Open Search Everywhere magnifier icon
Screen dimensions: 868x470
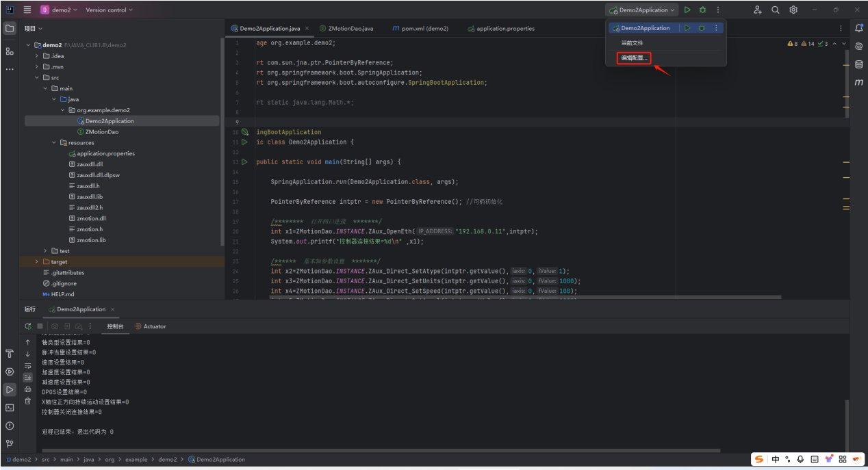(776, 10)
